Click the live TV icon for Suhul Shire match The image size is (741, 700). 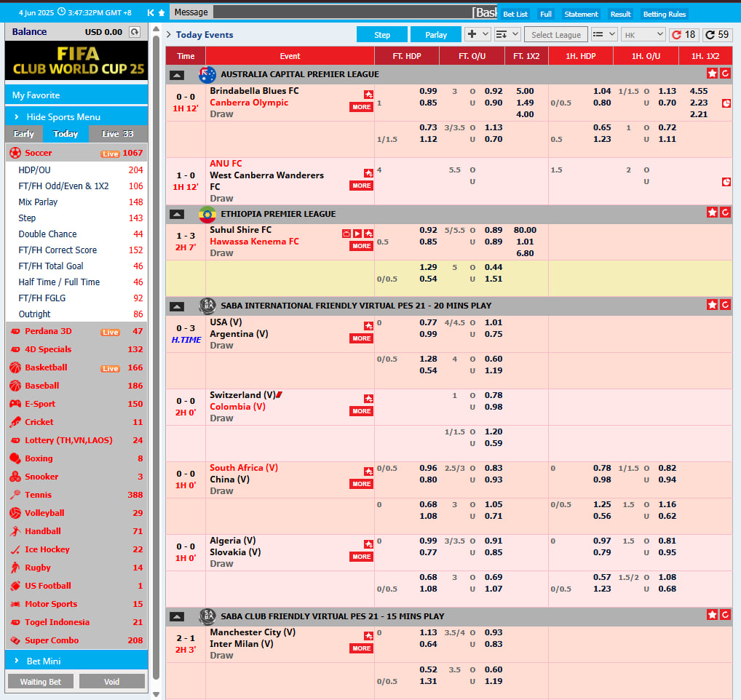coord(346,233)
